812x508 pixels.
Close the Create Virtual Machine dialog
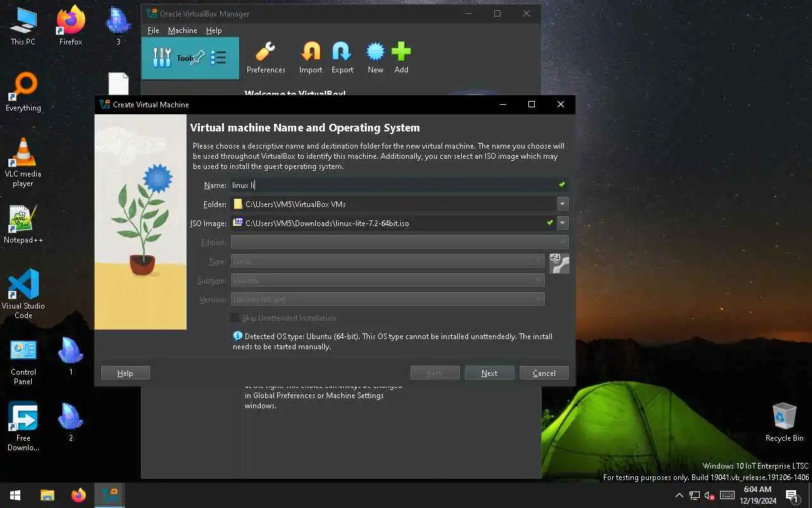tap(560, 104)
